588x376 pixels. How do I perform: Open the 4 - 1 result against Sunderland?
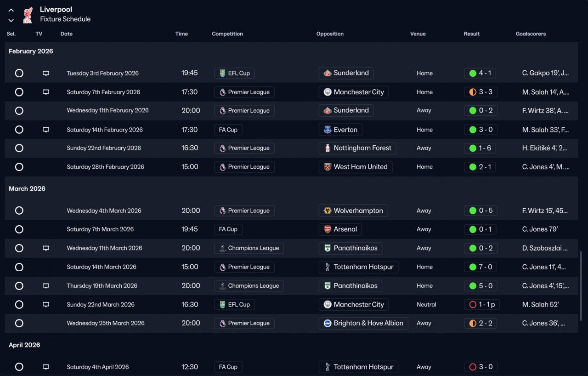pos(480,73)
